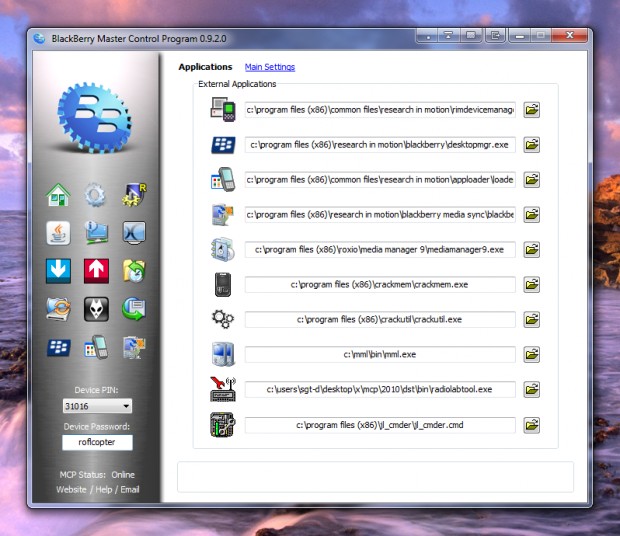Click the mediamanager9.exe path field

[x=380, y=249]
